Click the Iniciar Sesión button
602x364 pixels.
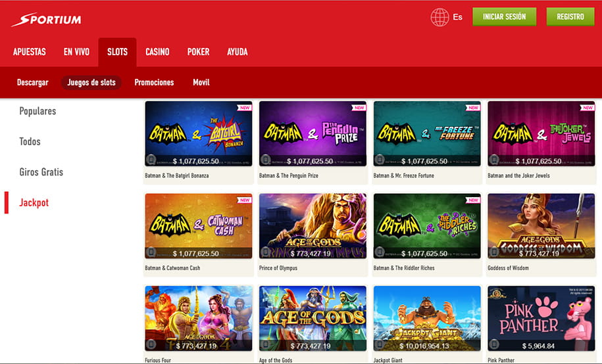point(505,17)
